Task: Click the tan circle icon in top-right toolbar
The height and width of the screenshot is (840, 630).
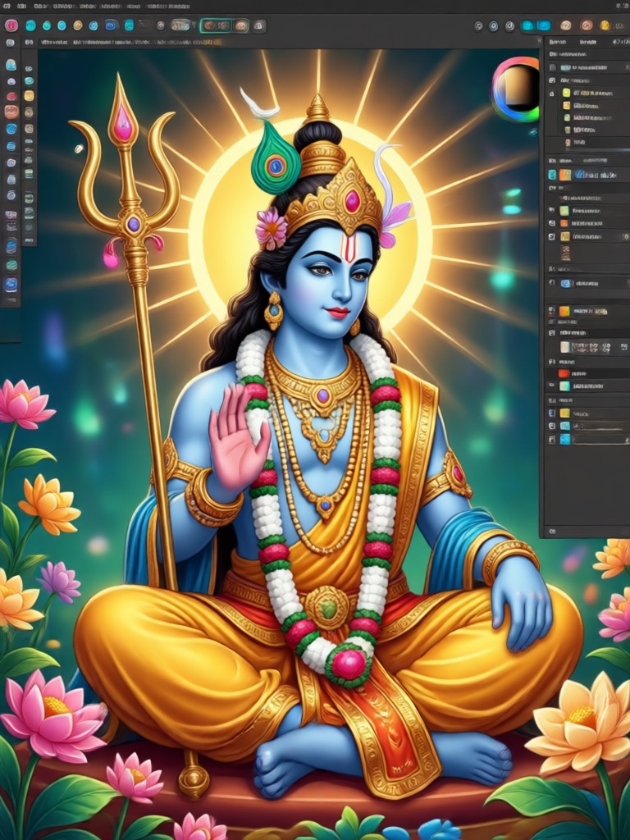Action: (566, 25)
